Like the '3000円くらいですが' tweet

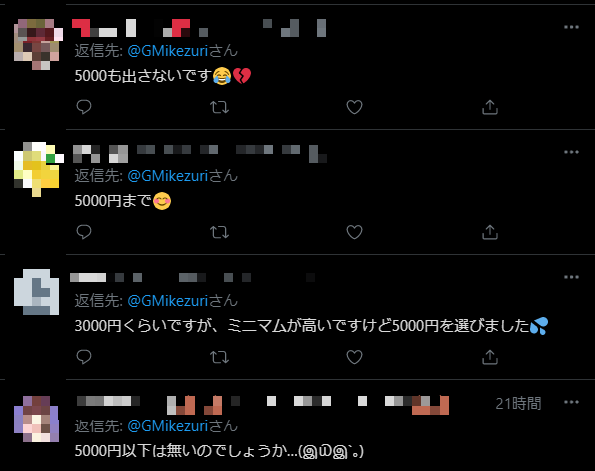pyautogui.click(x=354, y=357)
